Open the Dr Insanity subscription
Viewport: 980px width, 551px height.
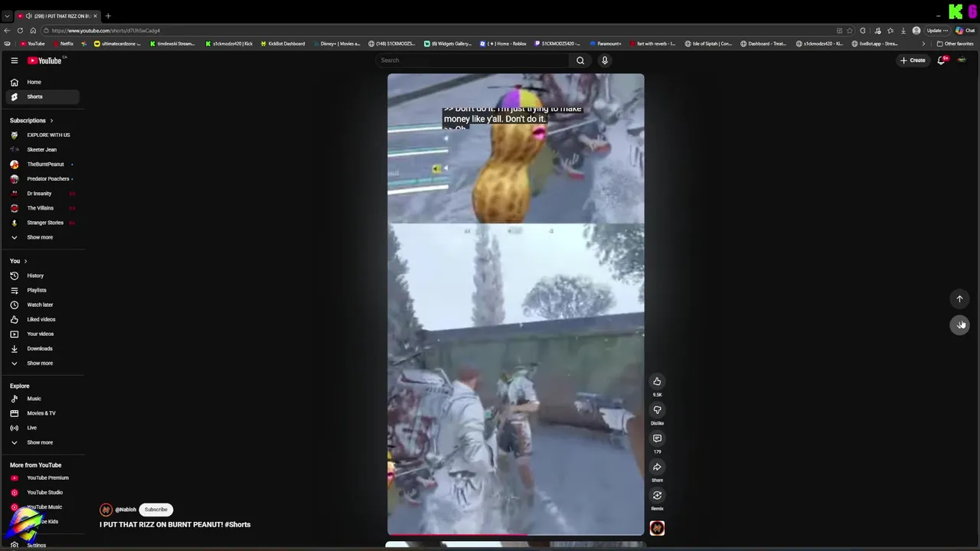tap(42, 194)
